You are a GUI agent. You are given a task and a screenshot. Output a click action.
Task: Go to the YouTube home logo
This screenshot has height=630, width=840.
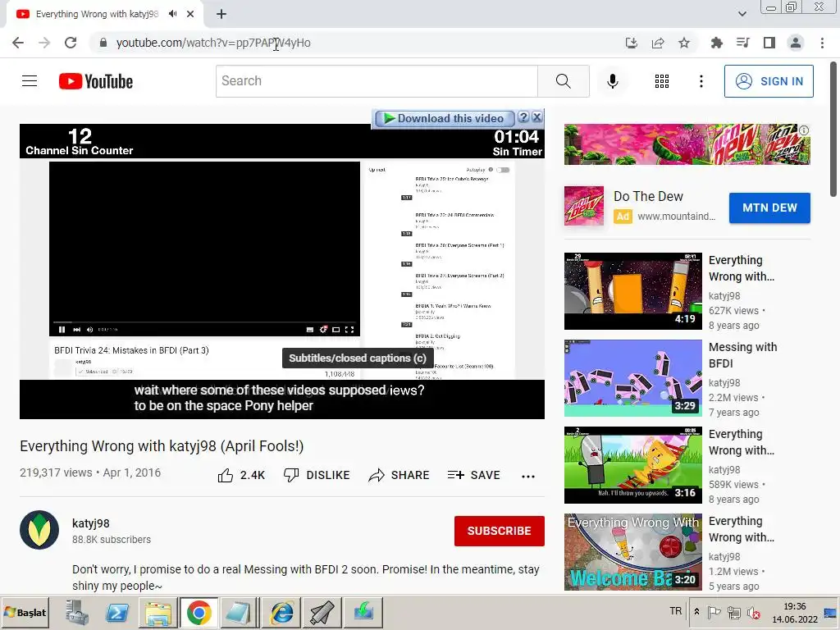coord(96,81)
